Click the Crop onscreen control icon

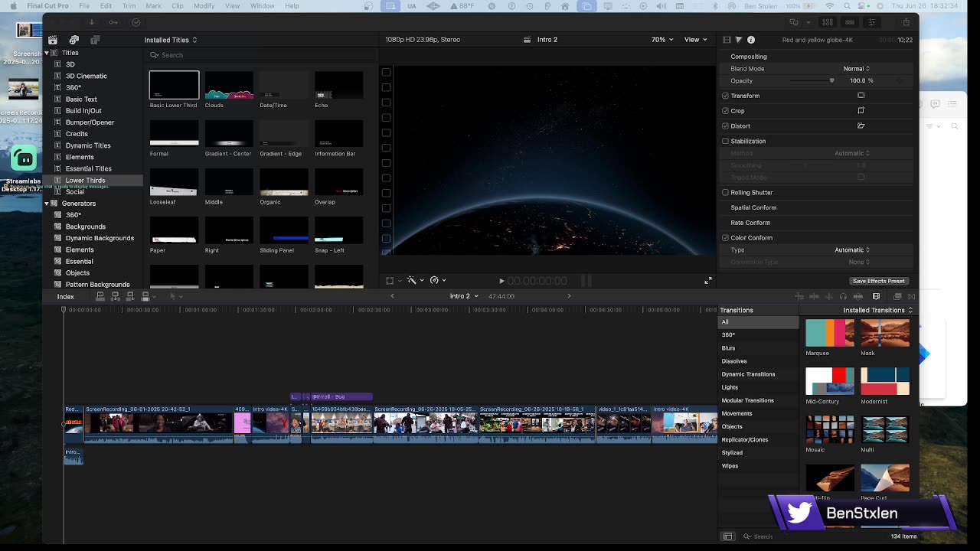(861, 111)
